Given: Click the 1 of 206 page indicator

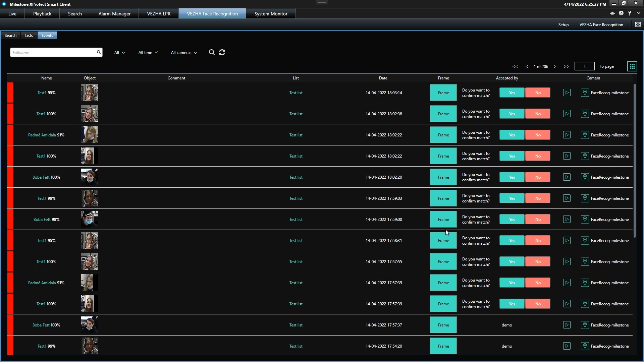Looking at the screenshot, I should coord(541,66).
